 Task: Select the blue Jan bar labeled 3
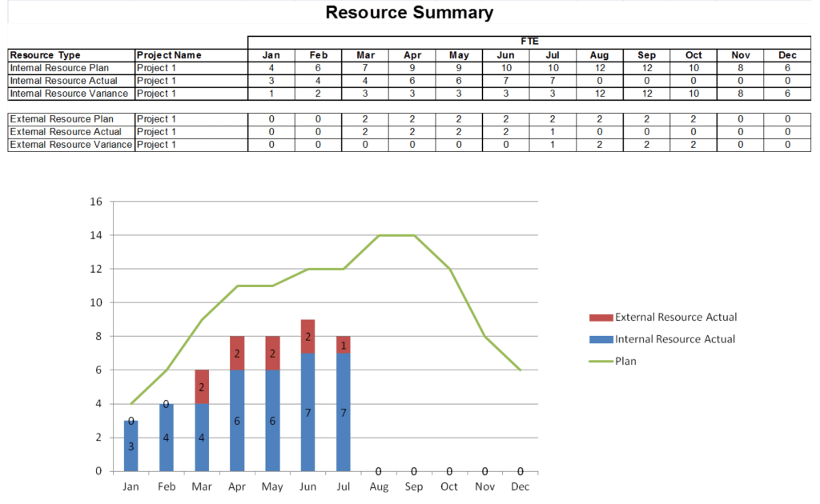[x=131, y=446]
